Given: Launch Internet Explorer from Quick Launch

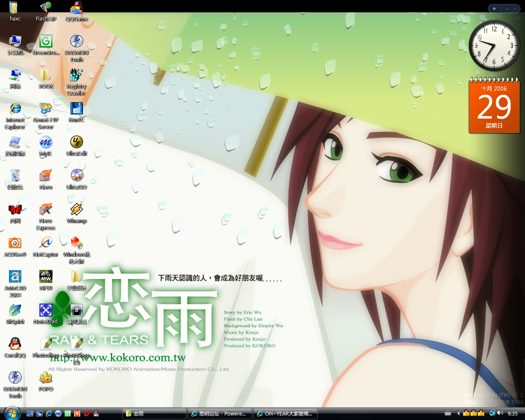Looking at the screenshot, I should (x=49, y=413).
